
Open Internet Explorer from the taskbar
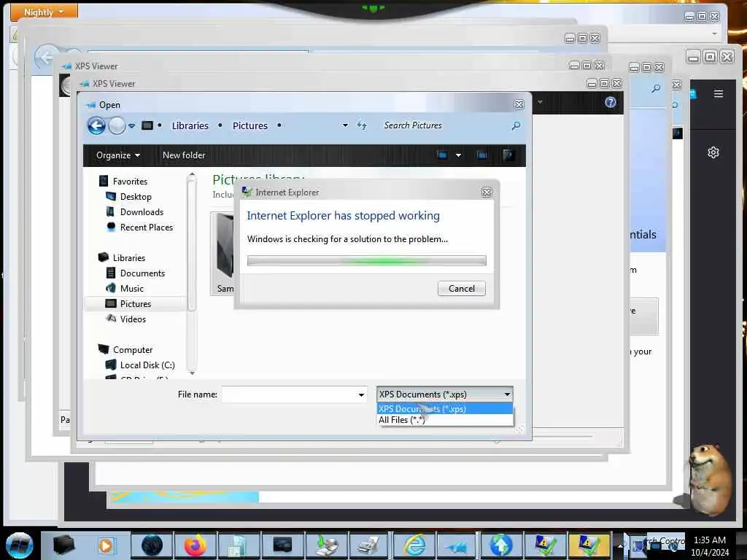(x=415, y=545)
